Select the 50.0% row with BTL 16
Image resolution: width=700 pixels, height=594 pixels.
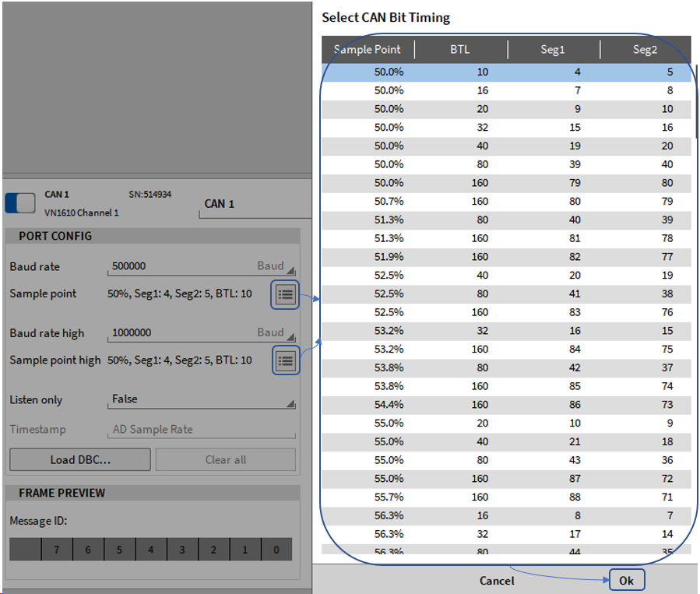506,90
